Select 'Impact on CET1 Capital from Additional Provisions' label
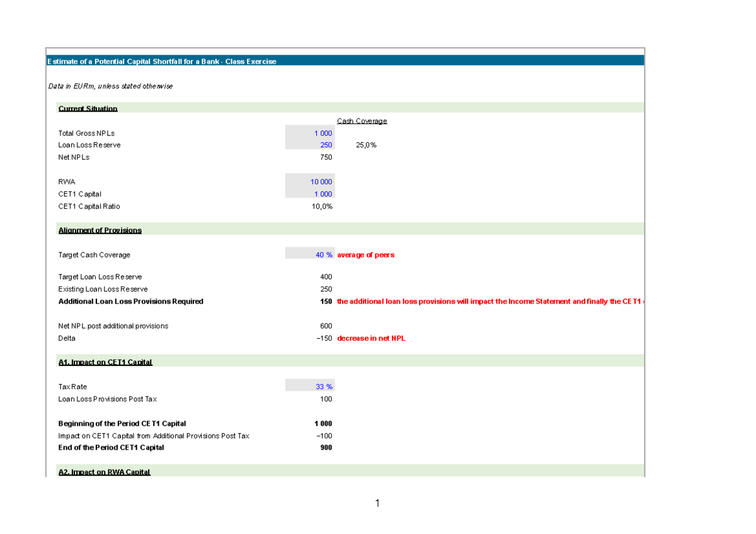 tap(154, 436)
